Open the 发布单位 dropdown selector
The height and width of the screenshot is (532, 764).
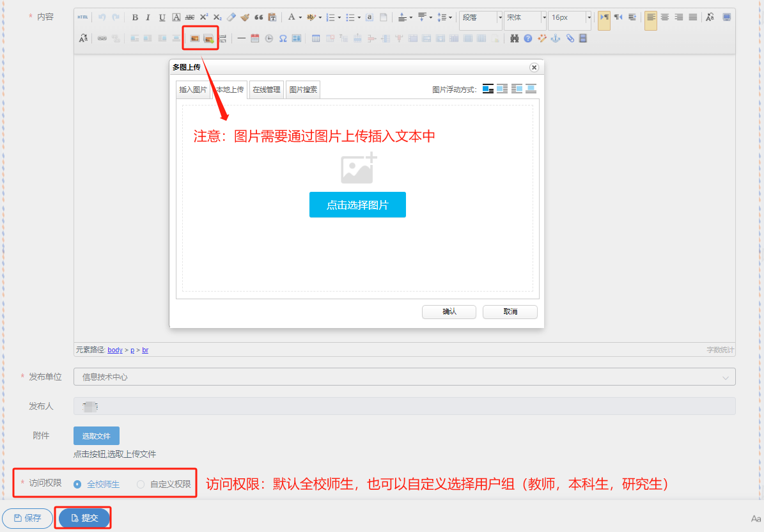click(404, 377)
